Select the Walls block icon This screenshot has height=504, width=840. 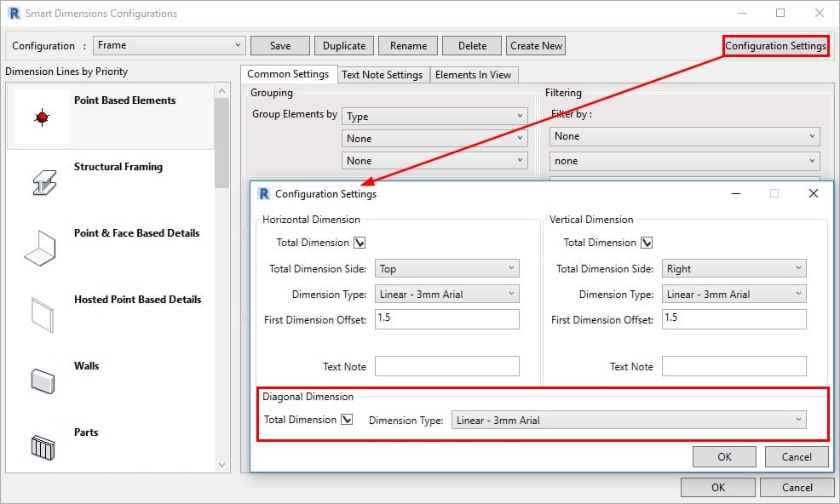coord(43,381)
